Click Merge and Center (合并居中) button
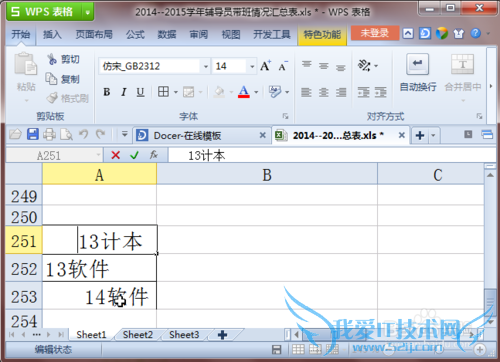The height and width of the screenshot is (362, 500). coord(463,73)
